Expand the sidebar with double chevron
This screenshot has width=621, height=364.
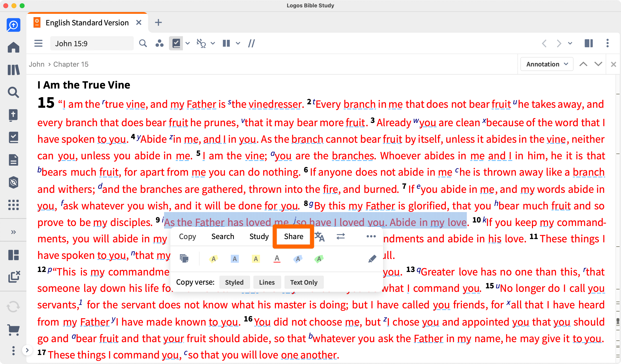(13, 232)
